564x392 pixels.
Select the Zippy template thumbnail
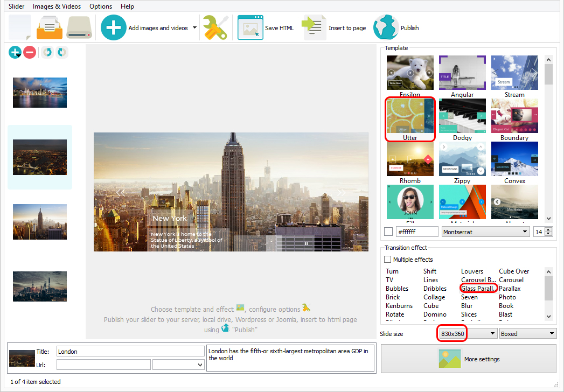click(x=463, y=159)
